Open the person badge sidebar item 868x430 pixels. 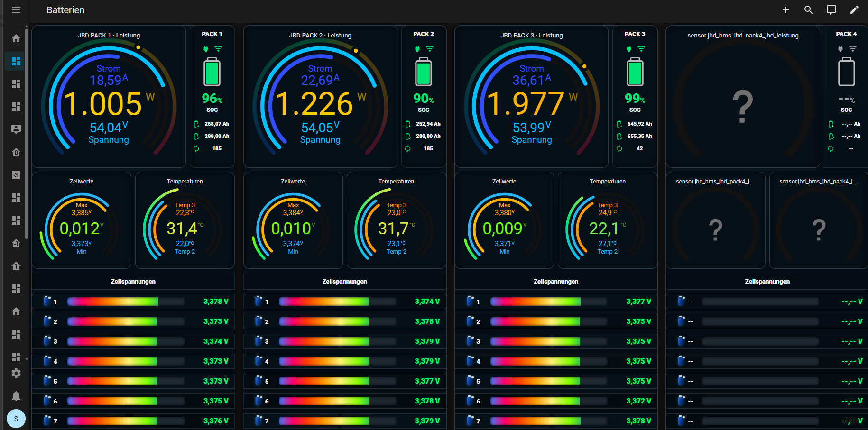click(16, 129)
